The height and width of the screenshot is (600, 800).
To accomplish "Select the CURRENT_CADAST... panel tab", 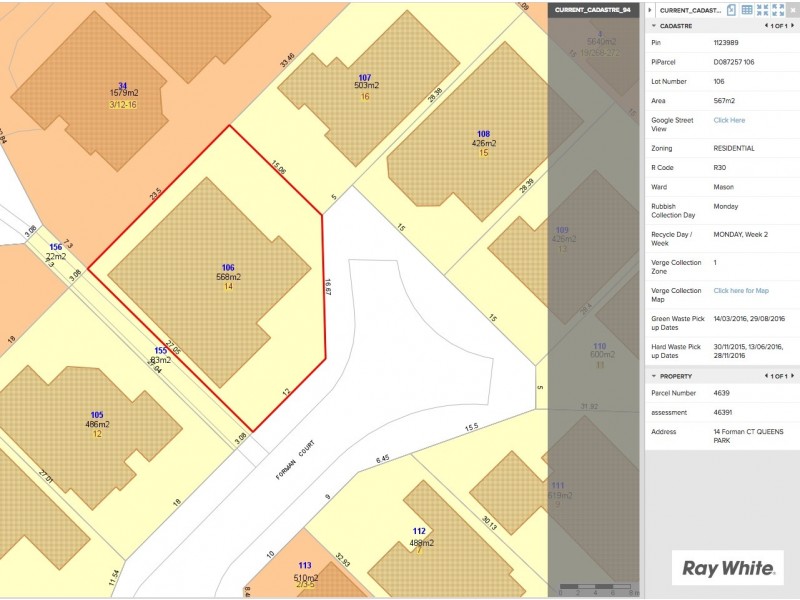I will [689, 9].
